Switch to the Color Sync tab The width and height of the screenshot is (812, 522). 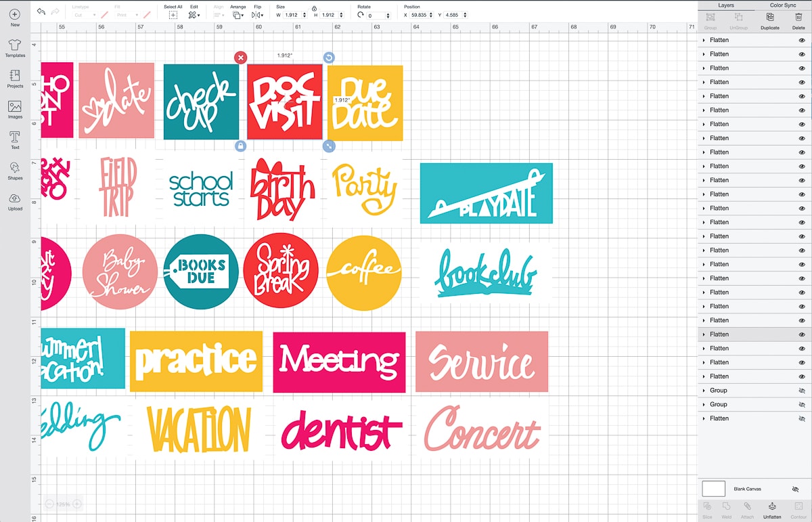(x=783, y=5)
